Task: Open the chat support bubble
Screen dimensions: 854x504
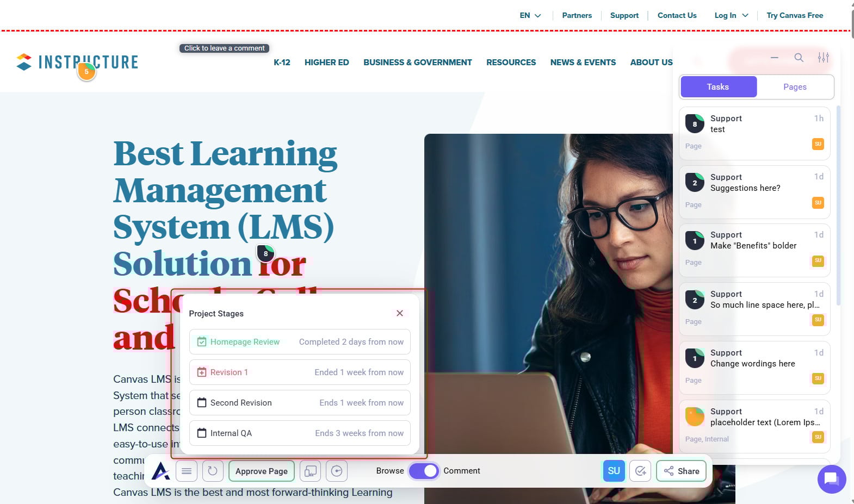Action: pyautogui.click(x=831, y=479)
